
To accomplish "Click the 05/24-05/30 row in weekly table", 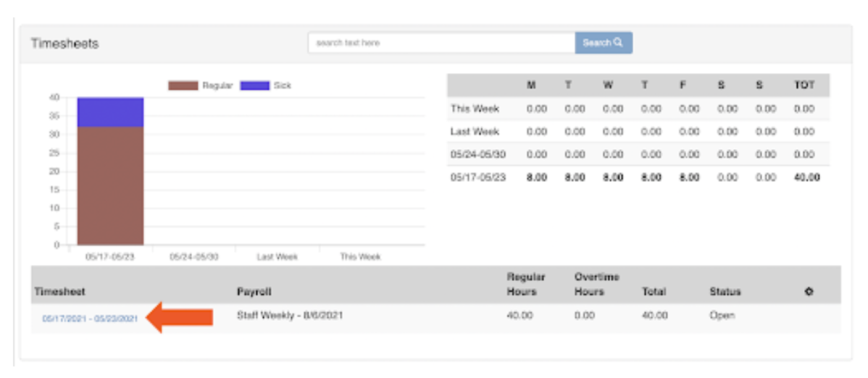I will pyautogui.click(x=477, y=154).
